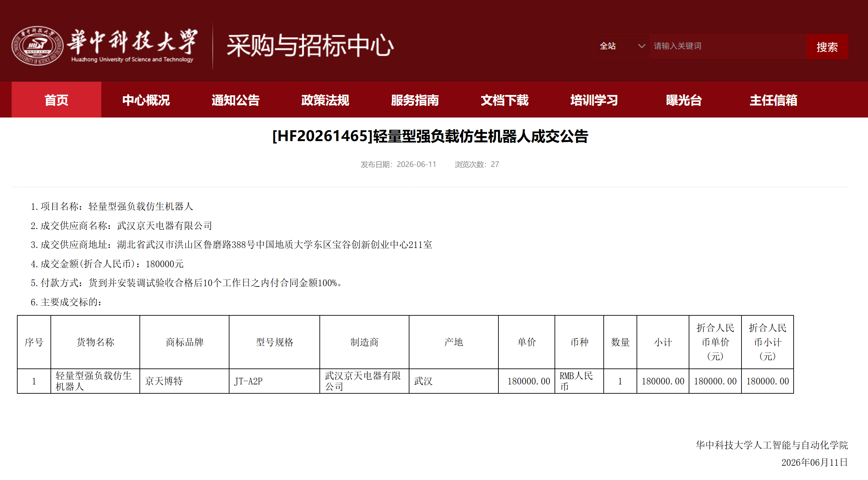Click the 2026年06月11日 date at bottom

[x=815, y=462]
